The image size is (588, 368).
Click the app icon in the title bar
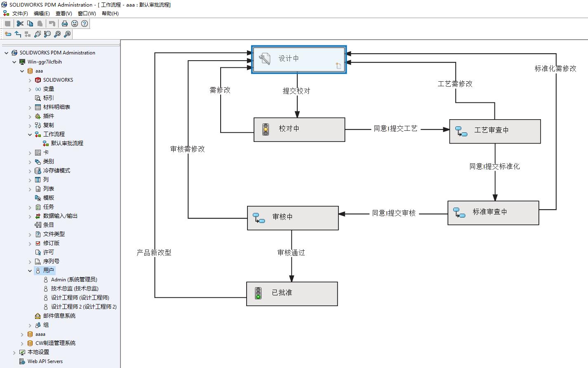pyautogui.click(x=4, y=5)
